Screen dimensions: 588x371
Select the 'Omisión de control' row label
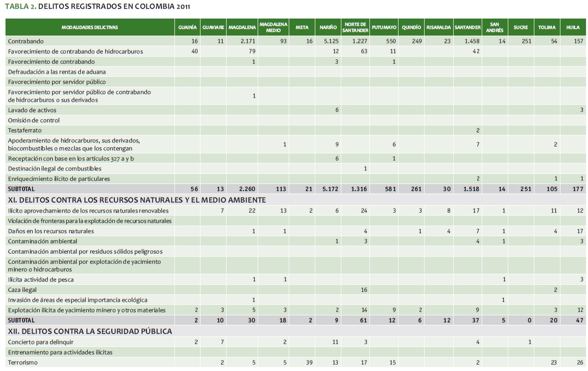(34, 120)
